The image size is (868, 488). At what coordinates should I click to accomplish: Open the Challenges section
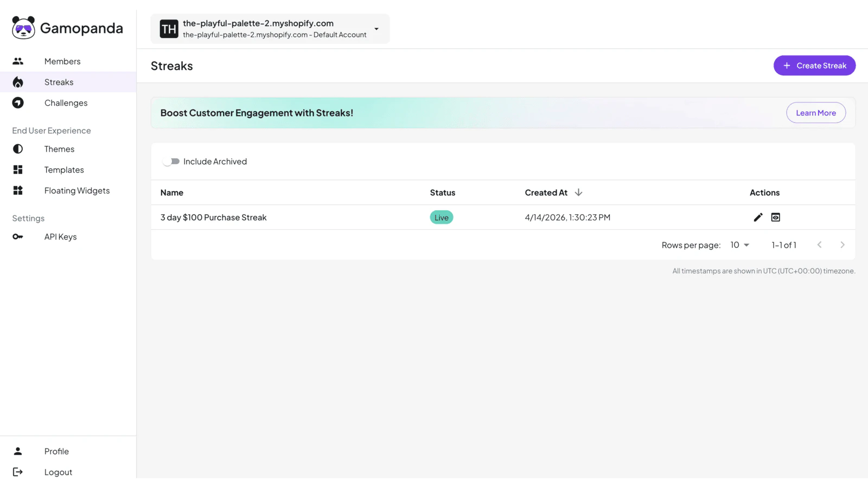(68, 102)
